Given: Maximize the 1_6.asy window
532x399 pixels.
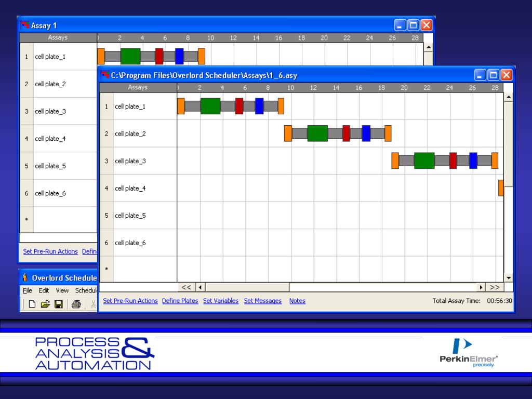Looking at the screenshot, I should coord(493,75).
